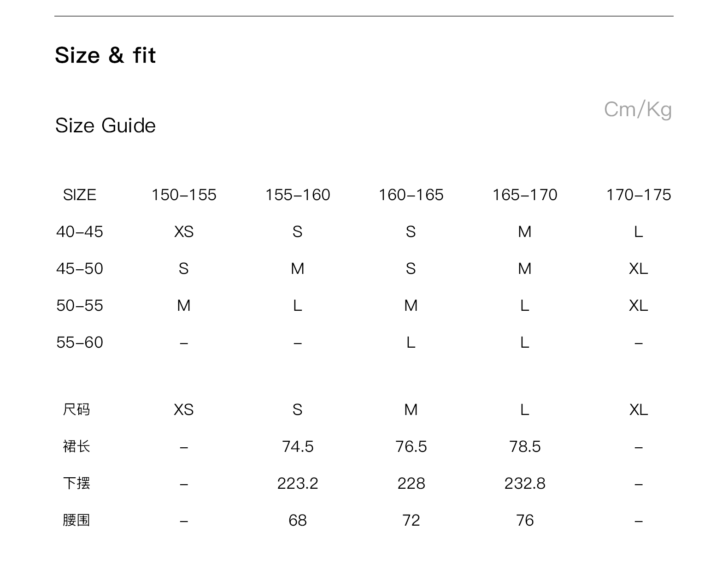Click the "Size Guide" subtitle
The width and height of the screenshot is (728, 569).
[x=105, y=125]
